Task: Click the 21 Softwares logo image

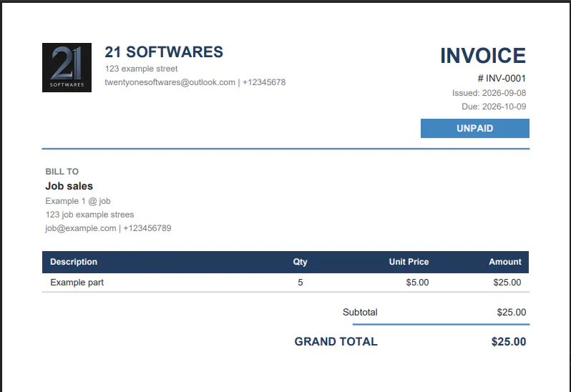Action: [67, 67]
